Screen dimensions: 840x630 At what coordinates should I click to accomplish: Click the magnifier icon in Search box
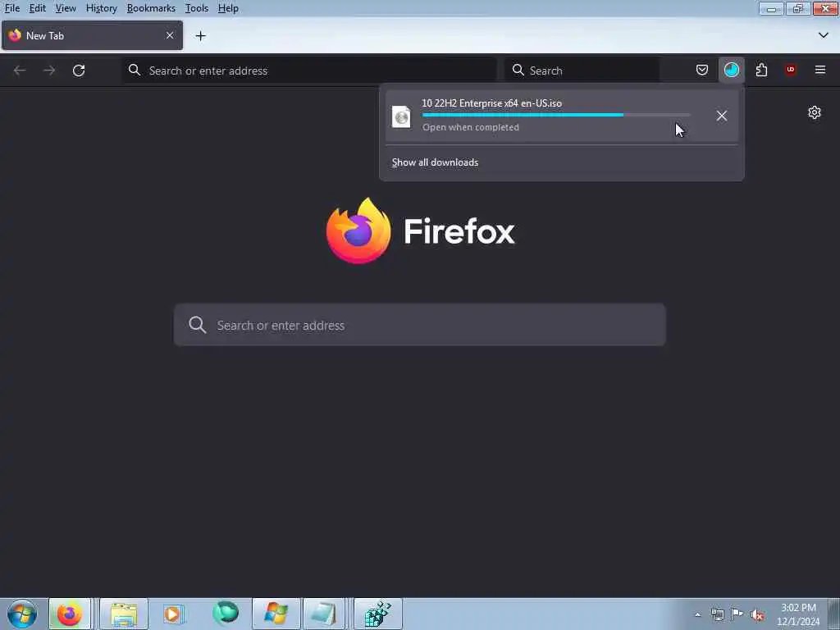[518, 71]
